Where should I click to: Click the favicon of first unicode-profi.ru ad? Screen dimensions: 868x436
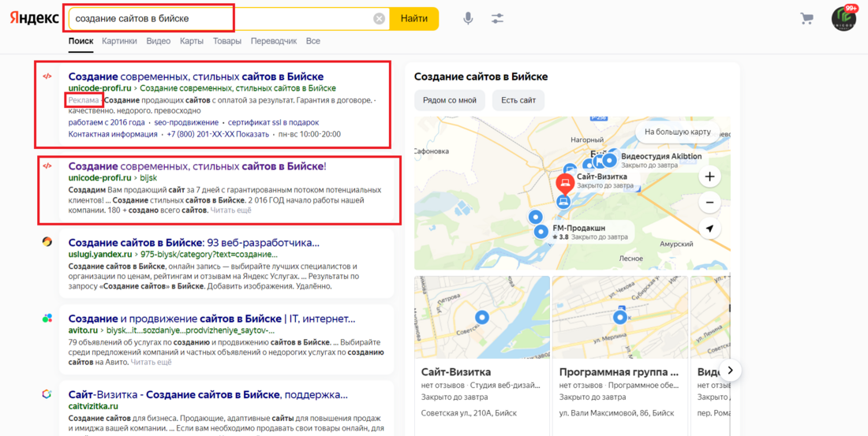47,76
